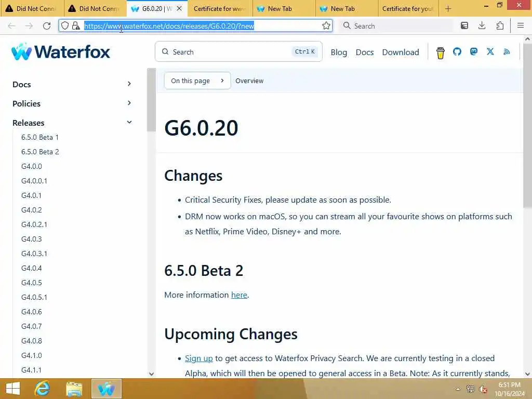532x399 pixels.
Task: Switch to the first Did Not Connect tab
Action: pos(32,8)
